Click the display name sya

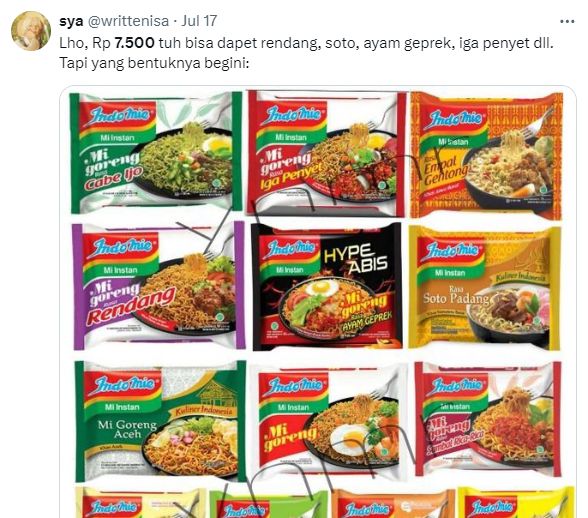71,21
